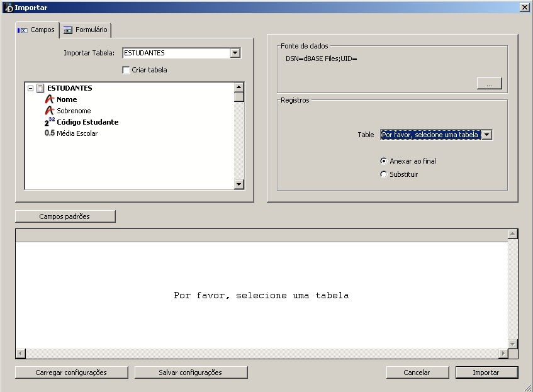
Task: Click the Campos padrões button
Action: [65, 216]
